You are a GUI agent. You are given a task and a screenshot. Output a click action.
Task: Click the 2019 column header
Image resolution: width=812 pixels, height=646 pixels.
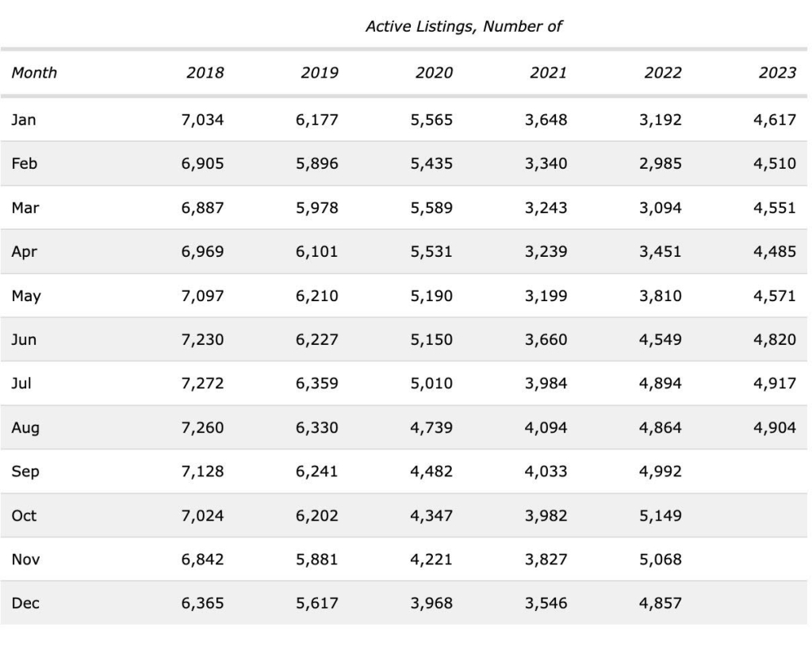click(319, 73)
